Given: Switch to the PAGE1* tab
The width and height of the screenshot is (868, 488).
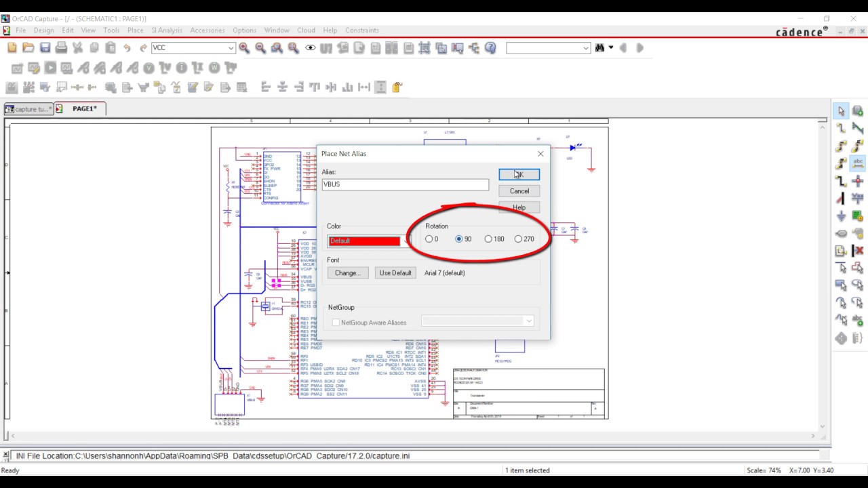Looking at the screenshot, I should click(x=80, y=108).
